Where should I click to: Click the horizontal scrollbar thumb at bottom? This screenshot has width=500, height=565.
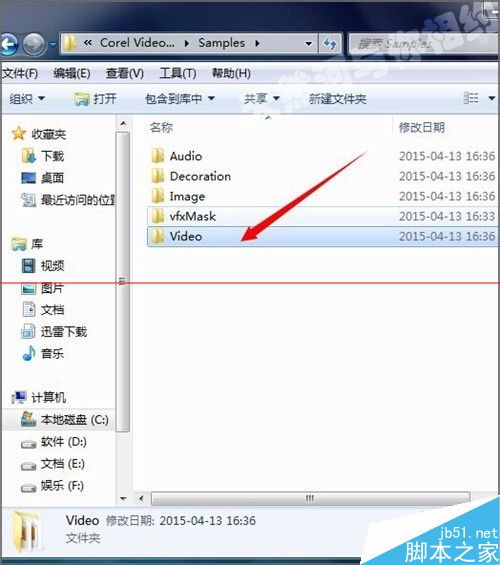click(310, 499)
